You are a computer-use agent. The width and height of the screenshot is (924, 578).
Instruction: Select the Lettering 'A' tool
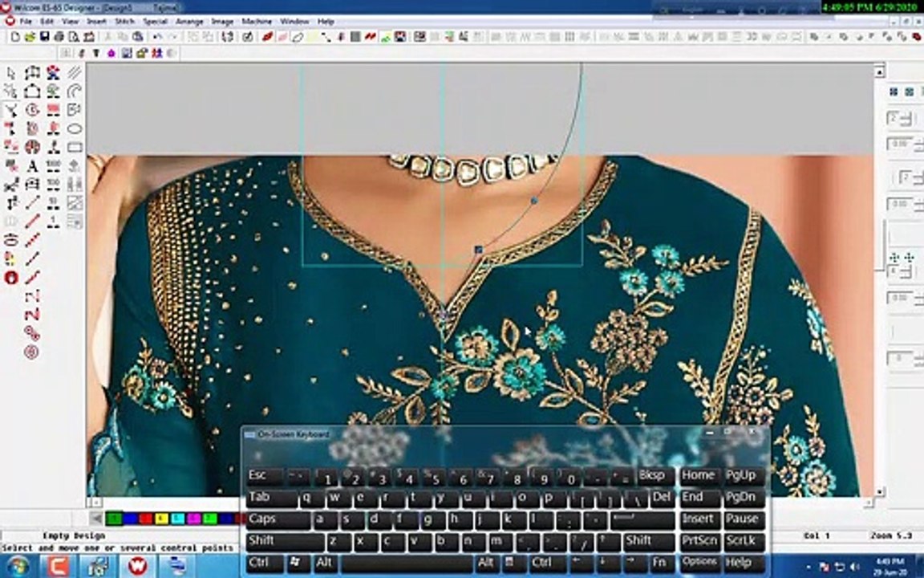tap(32, 166)
